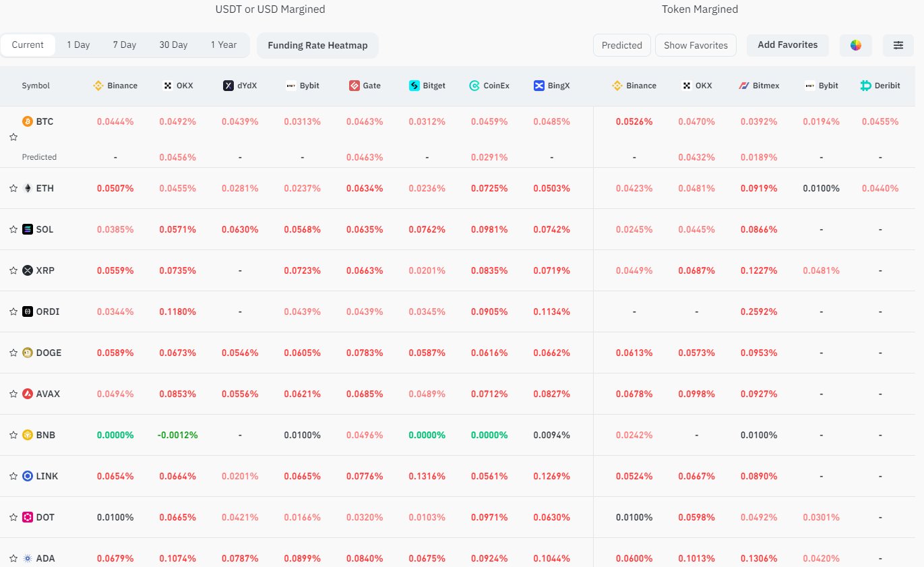Favorite BNB with its star
Viewport: 924px width, 567px height.
pyautogui.click(x=13, y=435)
